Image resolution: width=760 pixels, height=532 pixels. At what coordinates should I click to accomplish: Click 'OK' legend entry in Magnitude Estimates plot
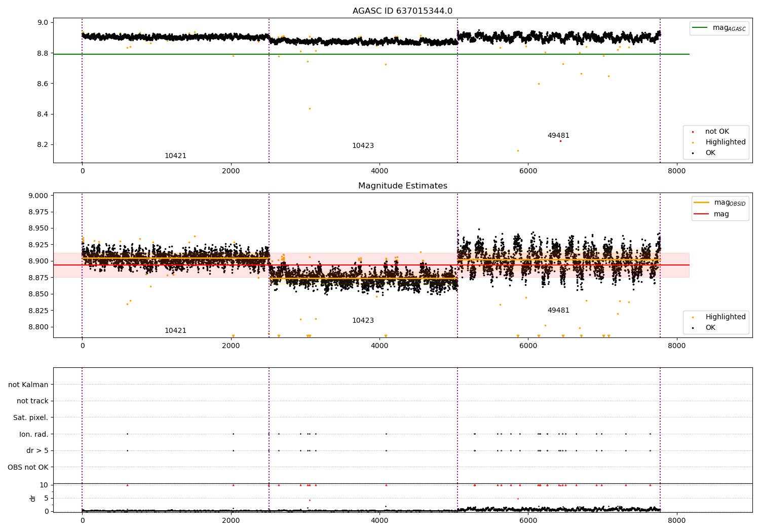(710, 328)
